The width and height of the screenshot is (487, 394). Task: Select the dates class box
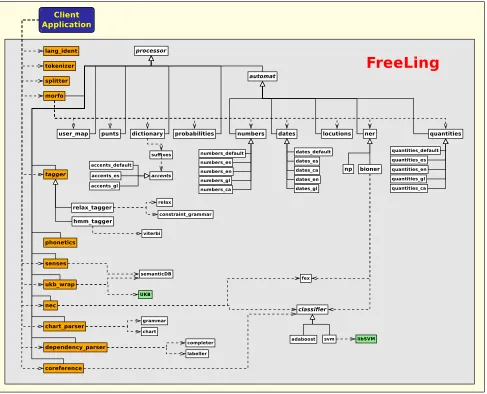coord(287,134)
